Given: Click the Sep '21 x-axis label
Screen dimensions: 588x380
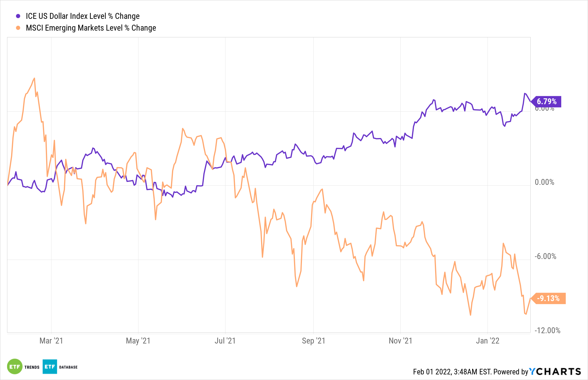Looking at the screenshot, I should click(313, 341).
